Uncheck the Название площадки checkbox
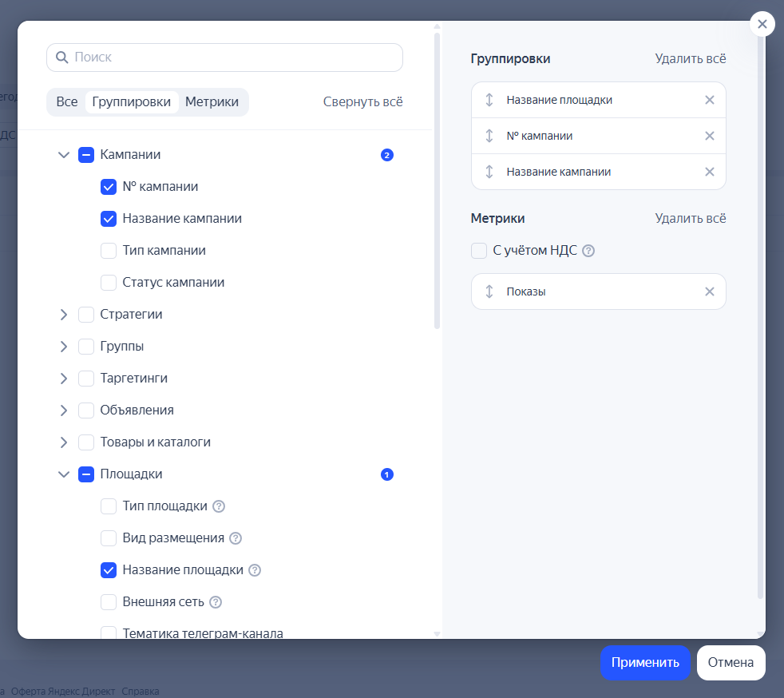This screenshot has height=698, width=784. [109, 570]
